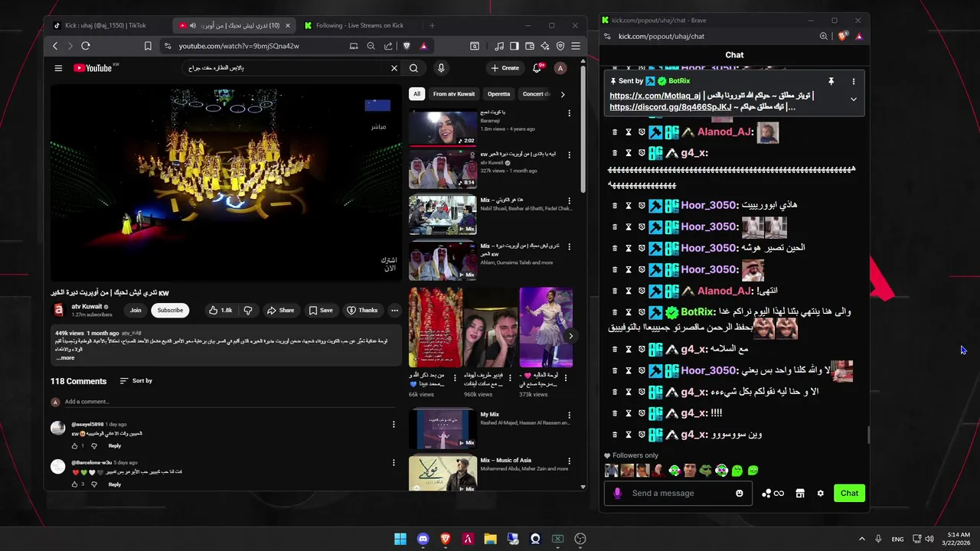
Task: Open the Sort by comments dropdown
Action: coord(136,381)
